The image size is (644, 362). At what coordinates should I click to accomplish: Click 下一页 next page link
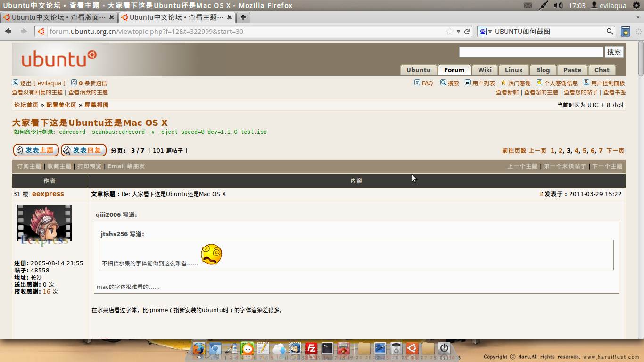[x=615, y=151]
